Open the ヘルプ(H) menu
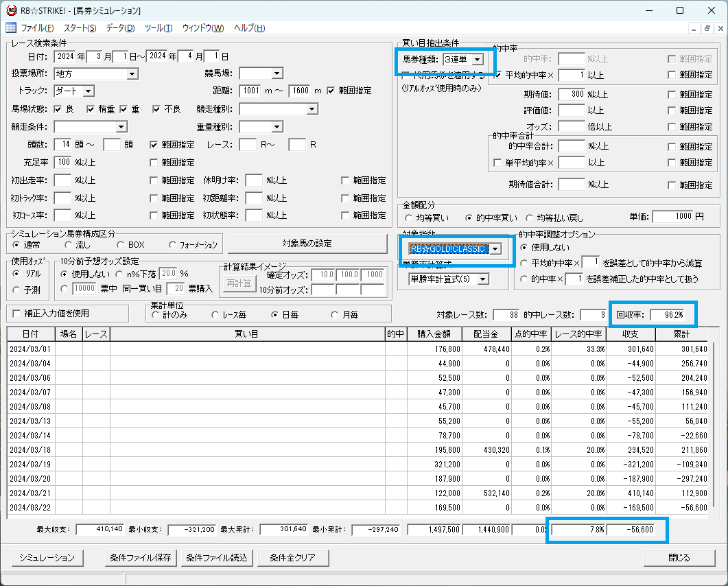 [249, 28]
